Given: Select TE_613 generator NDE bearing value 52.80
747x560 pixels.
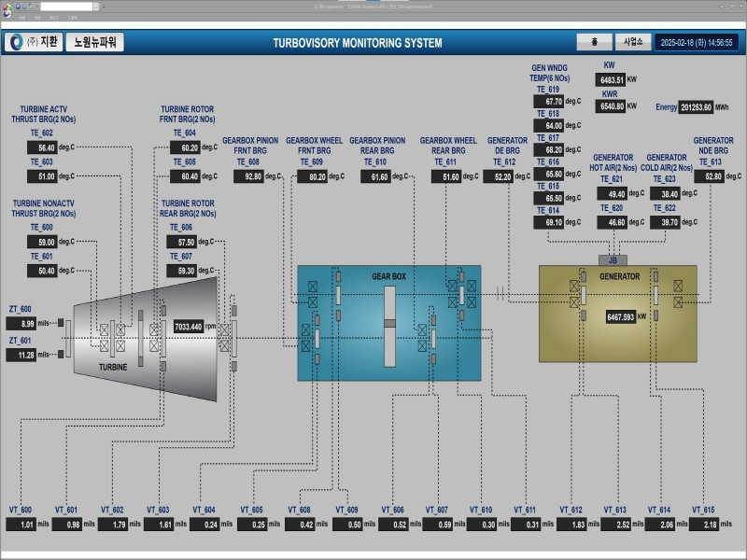Looking at the screenshot, I should click(x=709, y=176).
